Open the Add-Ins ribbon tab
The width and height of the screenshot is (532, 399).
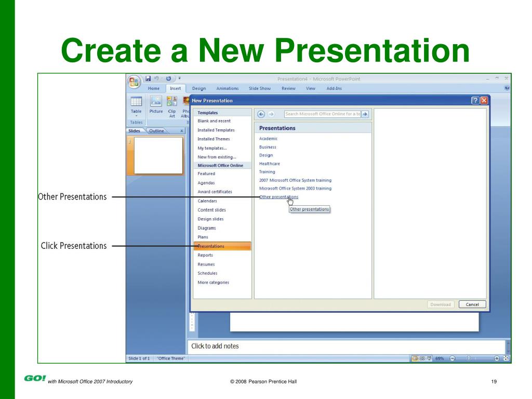point(334,88)
